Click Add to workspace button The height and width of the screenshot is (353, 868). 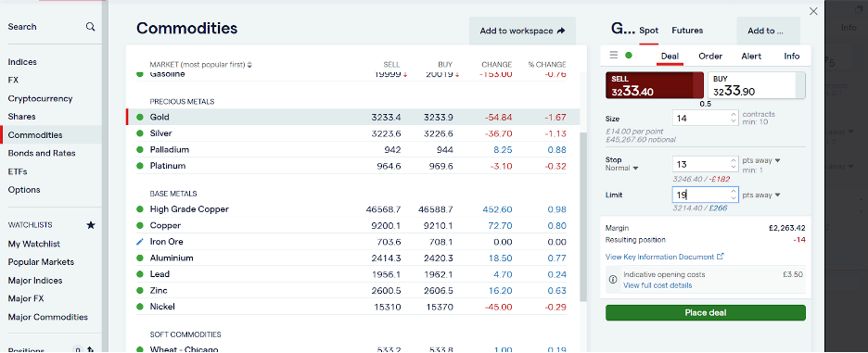(x=522, y=31)
